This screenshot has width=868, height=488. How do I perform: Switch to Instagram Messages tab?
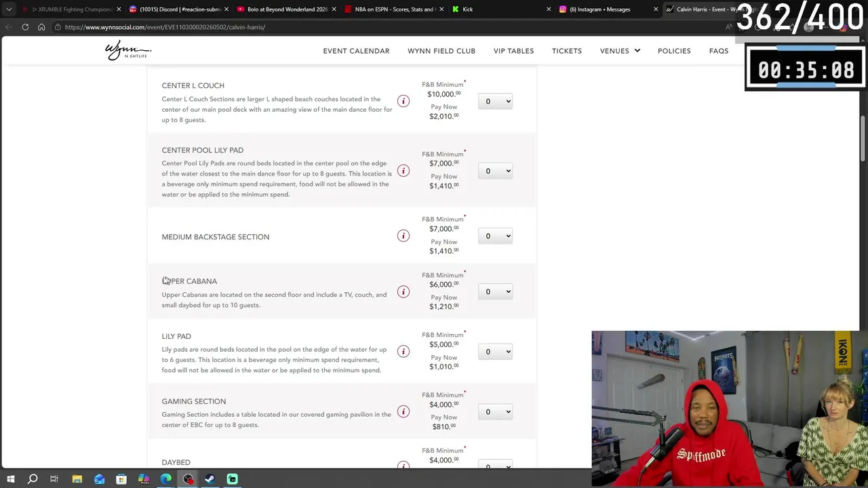(x=608, y=9)
